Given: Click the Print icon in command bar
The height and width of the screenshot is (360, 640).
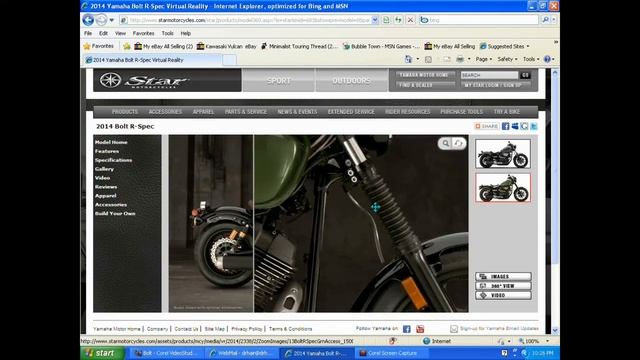Looking at the screenshot, I should coord(460,59).
